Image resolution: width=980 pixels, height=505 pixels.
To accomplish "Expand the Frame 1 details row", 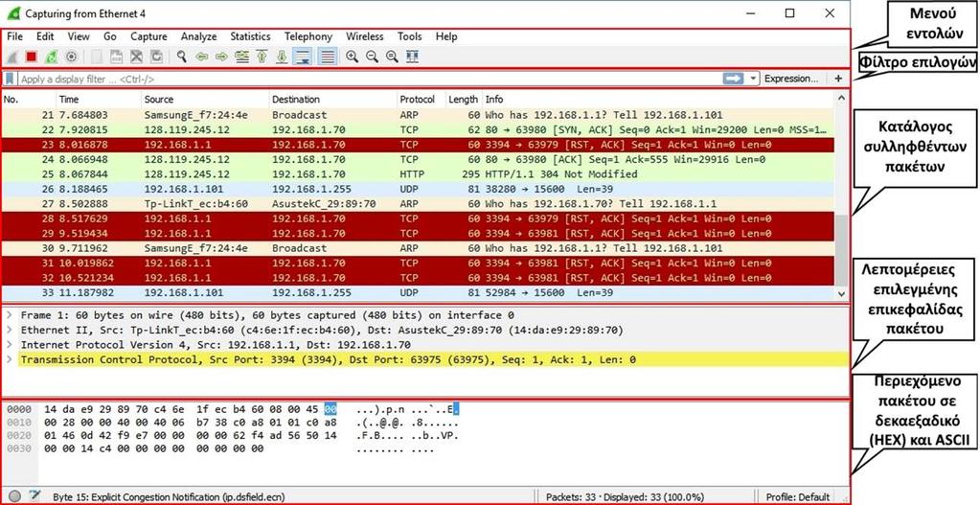I will (9, 315).
